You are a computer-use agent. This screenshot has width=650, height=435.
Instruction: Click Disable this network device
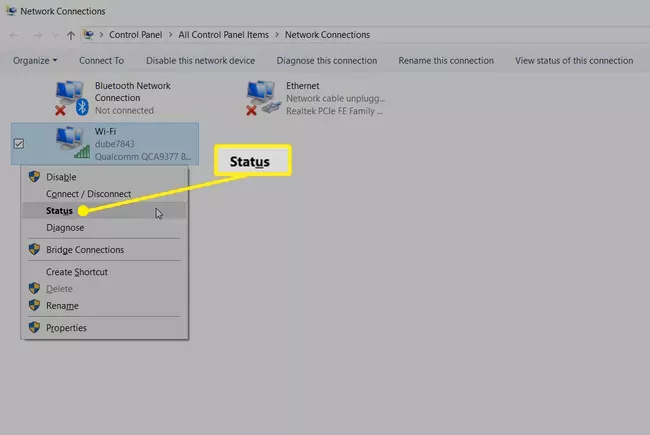click(201, 61)
